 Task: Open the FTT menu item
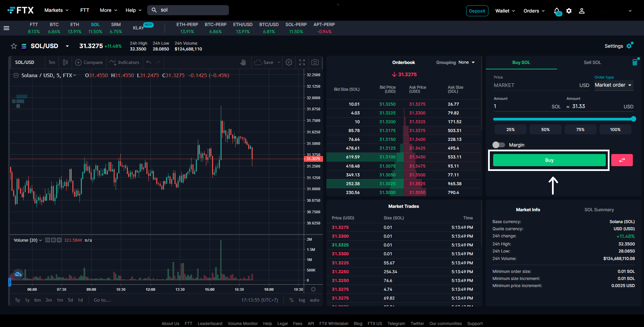pyautogui.click(x=85, y=10)
